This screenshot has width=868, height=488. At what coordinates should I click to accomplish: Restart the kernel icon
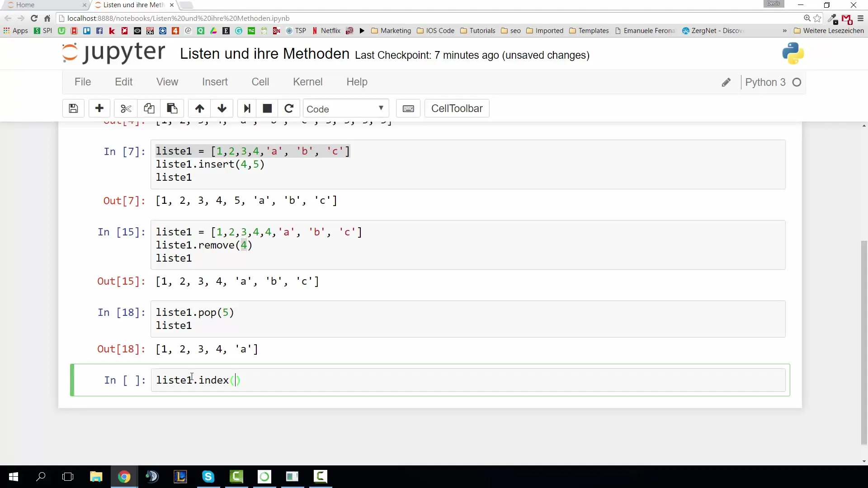tap(289, 108)
